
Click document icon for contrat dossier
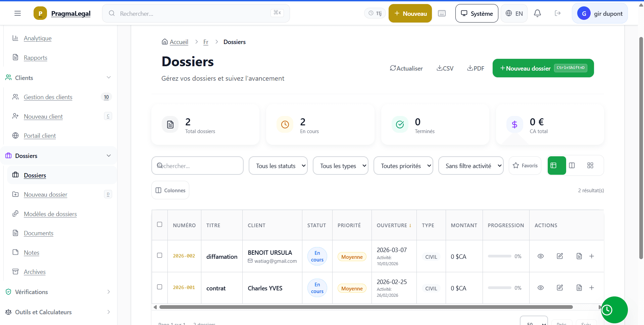coord(579,288)
